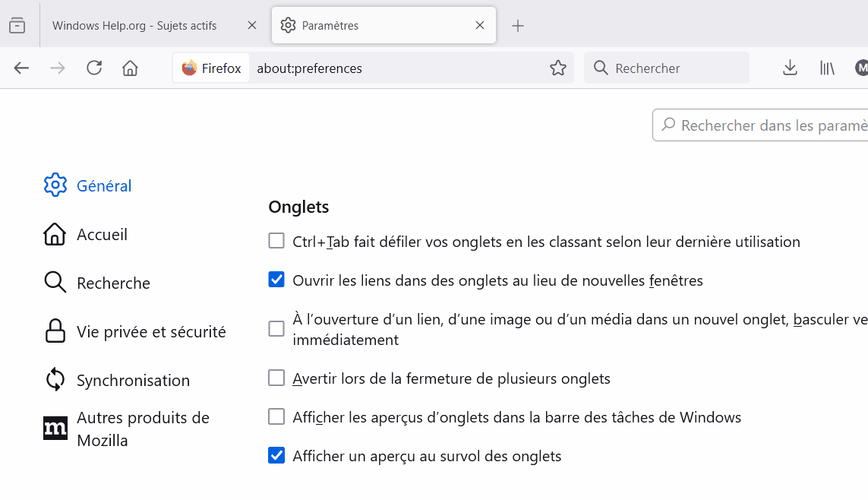Screen dimensions: 868x500
Task: Click the Firefox View icon
Action: click(17, 26)
